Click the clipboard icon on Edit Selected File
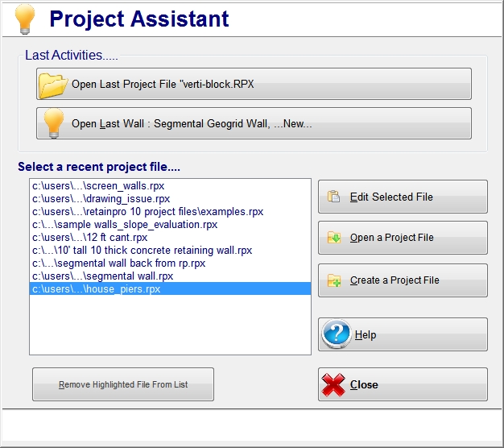This screenshot has width=504, height=448. coord(334,197)
